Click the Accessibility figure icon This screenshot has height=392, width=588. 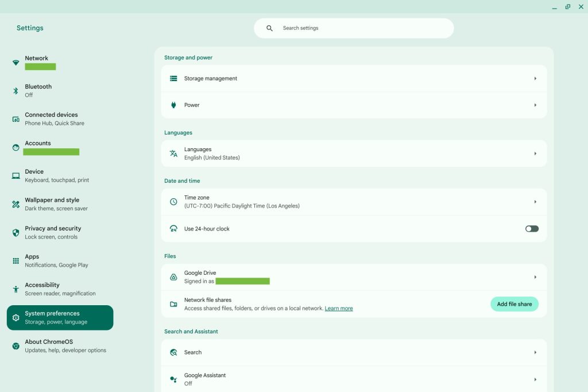[16, 289]
